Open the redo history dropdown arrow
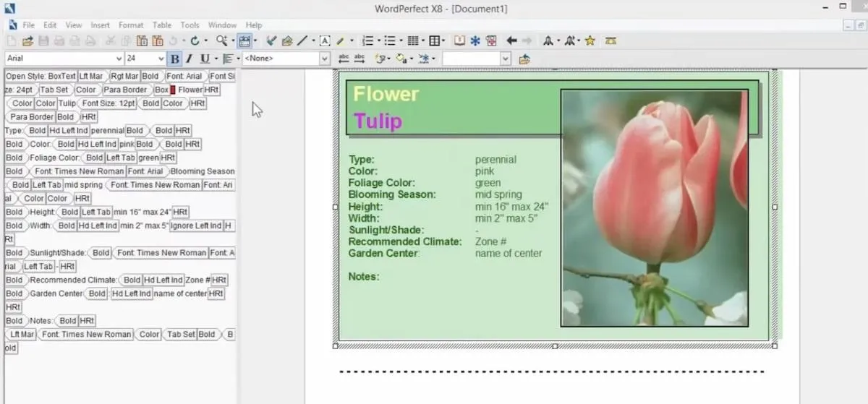 pos(205,41)
